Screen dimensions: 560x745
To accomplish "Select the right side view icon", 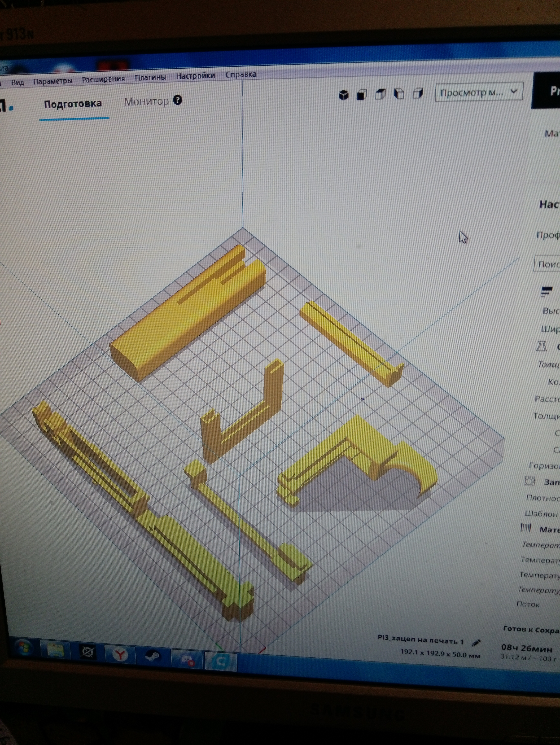I will [418, 93].
